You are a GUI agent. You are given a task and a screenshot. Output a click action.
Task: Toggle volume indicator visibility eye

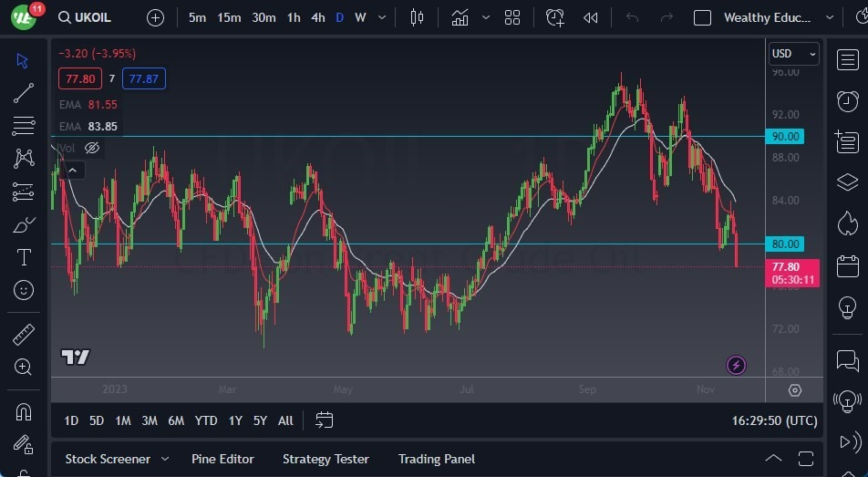point(92,148)
